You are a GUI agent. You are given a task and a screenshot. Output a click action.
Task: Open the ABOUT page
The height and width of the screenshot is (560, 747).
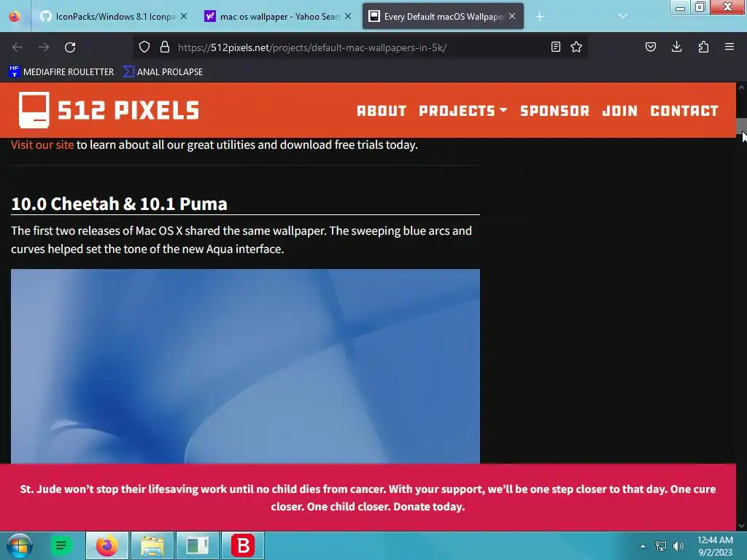(x=382, y=111)
